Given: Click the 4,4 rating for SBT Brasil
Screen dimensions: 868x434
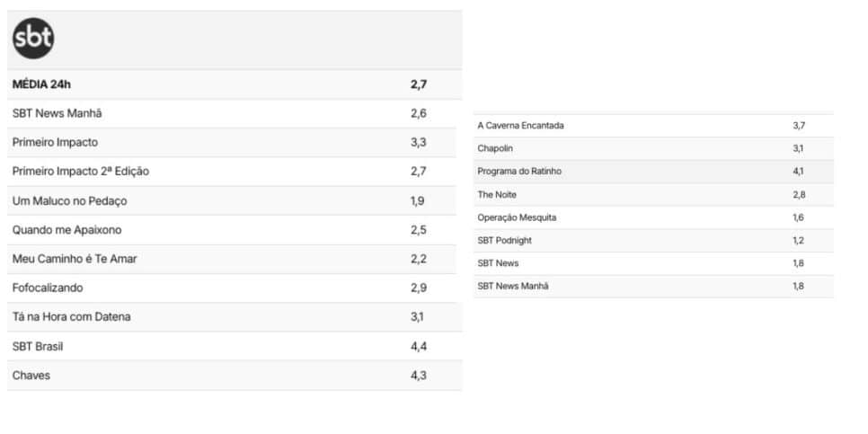Looking at the screenshot, I should click(419, 347).
